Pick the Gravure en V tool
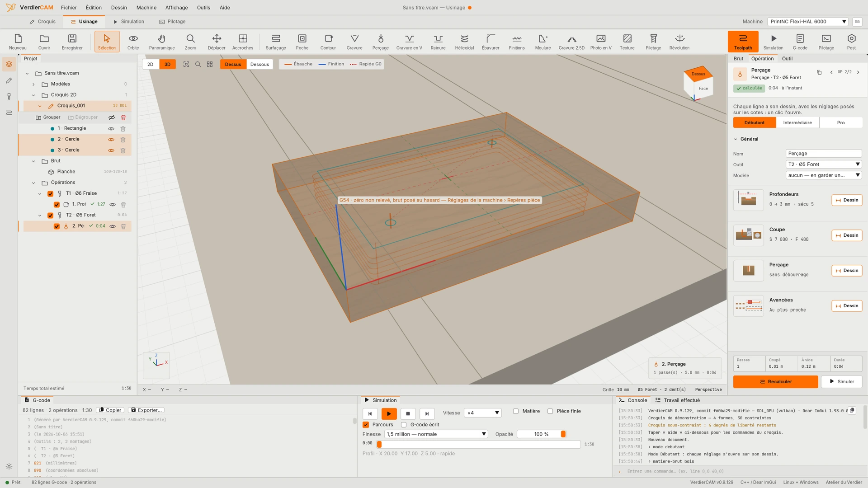Viewport: 868px width, 488px height. coord(409,42)
